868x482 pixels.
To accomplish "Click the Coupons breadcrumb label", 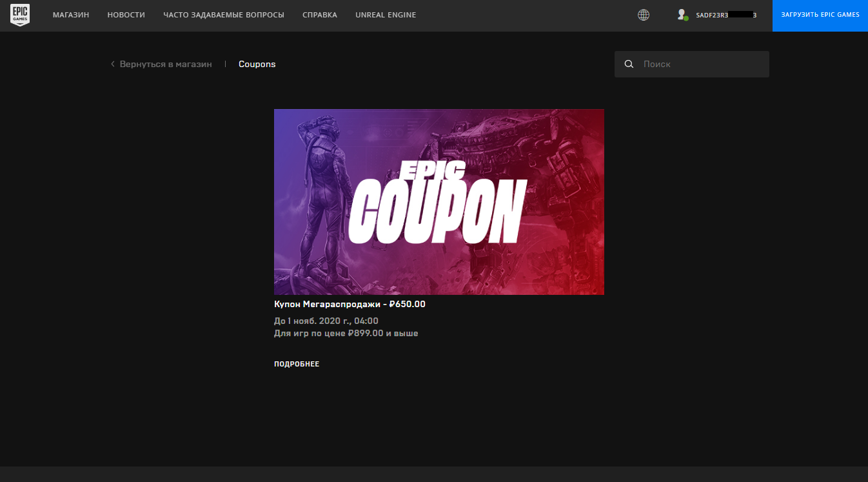I will coord(257,64).
